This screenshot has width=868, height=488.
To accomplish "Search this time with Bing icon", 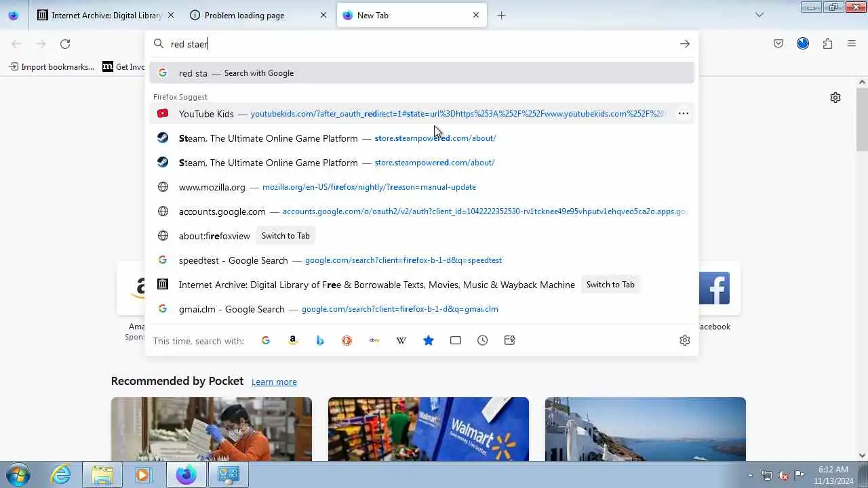I will point(320,340).
